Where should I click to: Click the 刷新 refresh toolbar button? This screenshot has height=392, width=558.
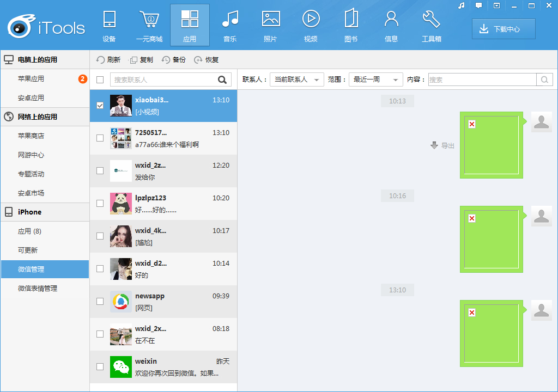[x=108, y=60]
